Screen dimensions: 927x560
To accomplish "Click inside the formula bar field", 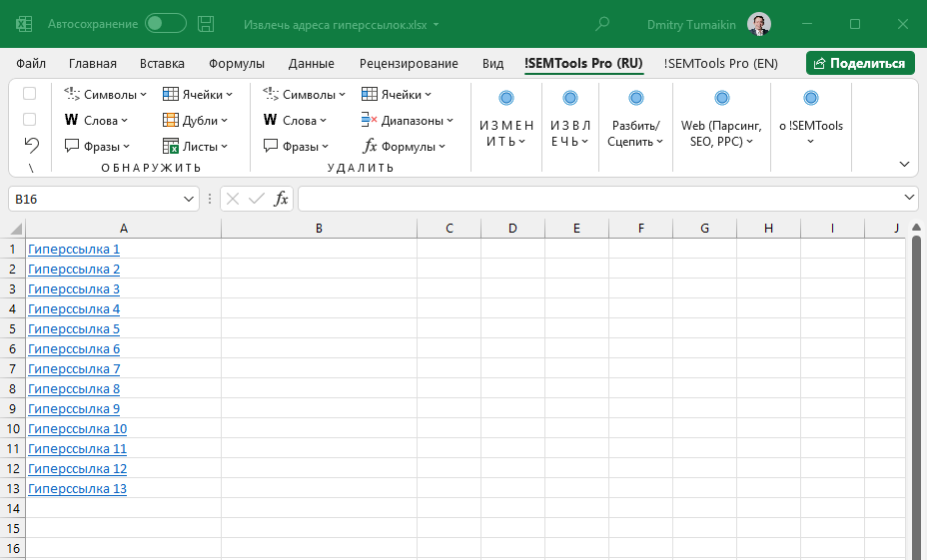I will (x=600, y=199).
